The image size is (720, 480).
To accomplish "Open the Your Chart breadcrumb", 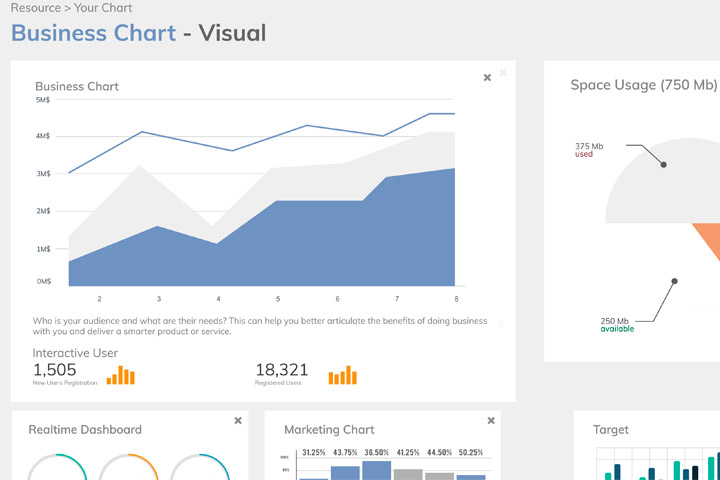I will (x=103, y=8).
